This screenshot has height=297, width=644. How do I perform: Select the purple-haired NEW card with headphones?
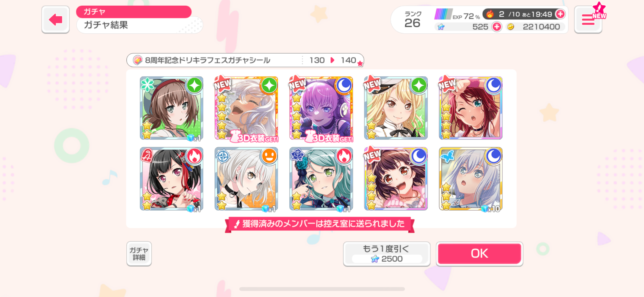tap(321, 108)
